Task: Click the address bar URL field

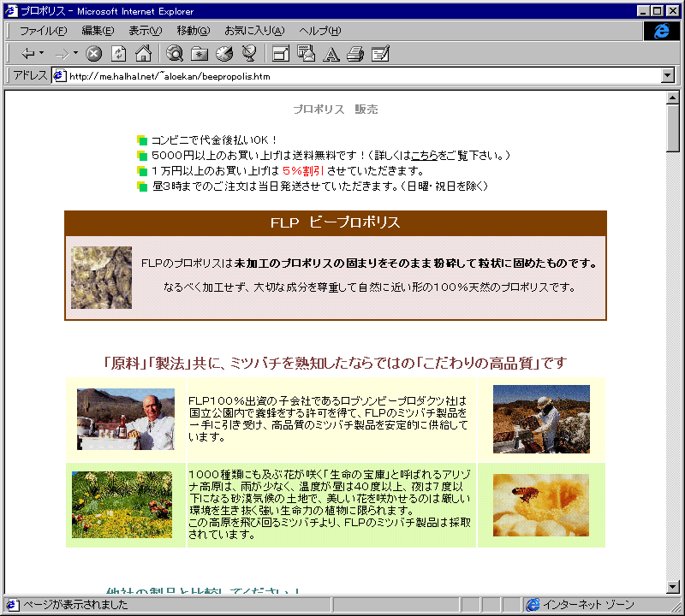Action: click(x=358, y=76)
